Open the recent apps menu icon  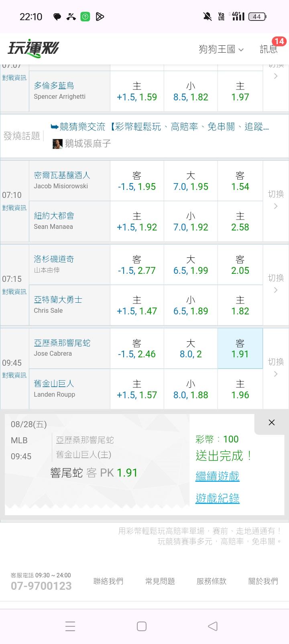point(70,626)
